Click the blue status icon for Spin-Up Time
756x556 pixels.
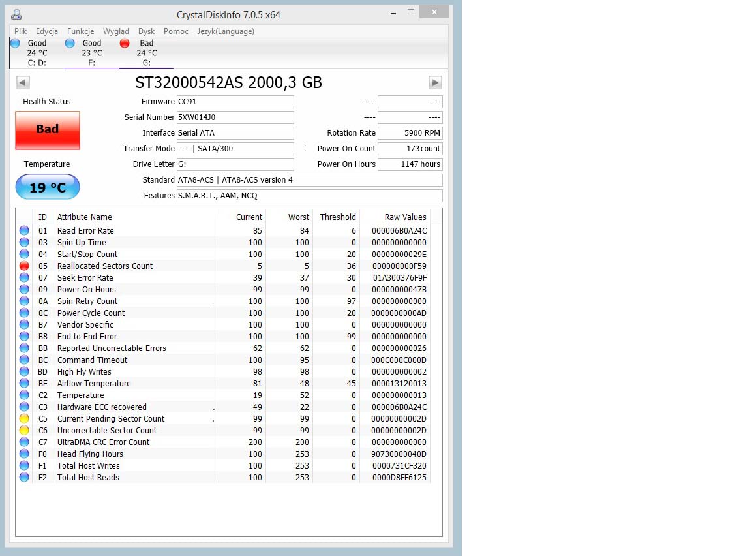click(24, 242)
